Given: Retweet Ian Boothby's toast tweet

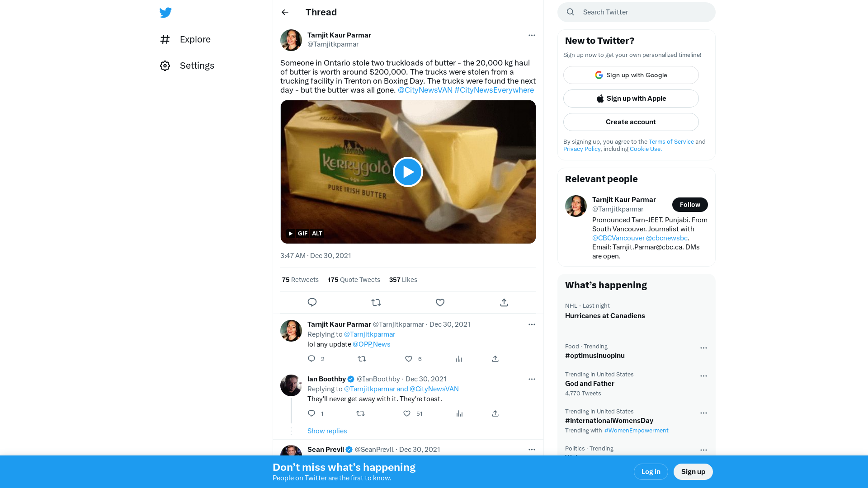Looking at the screenshot, I should click(360, 413).
